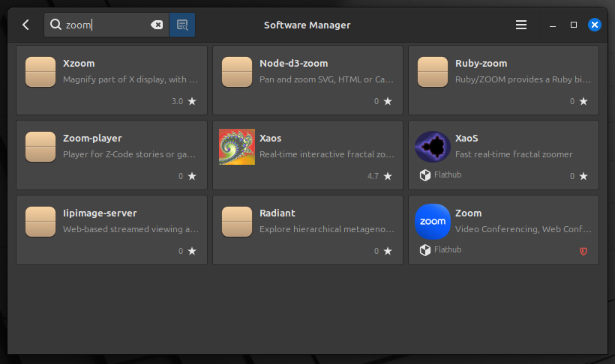Image resolution: width=615 pixels, height=364 pixels.
Task: Minimize the Software Manager window
Action: (x=553, y=25)
